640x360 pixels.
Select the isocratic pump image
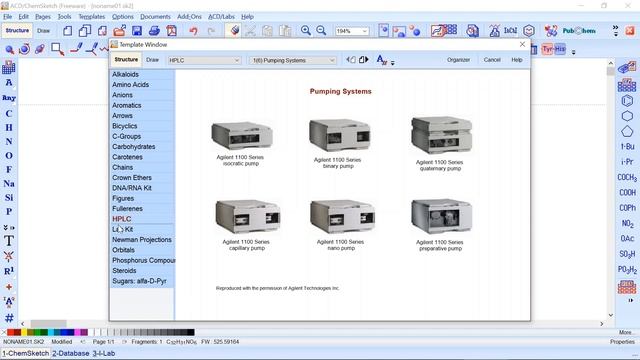point(242,136)
